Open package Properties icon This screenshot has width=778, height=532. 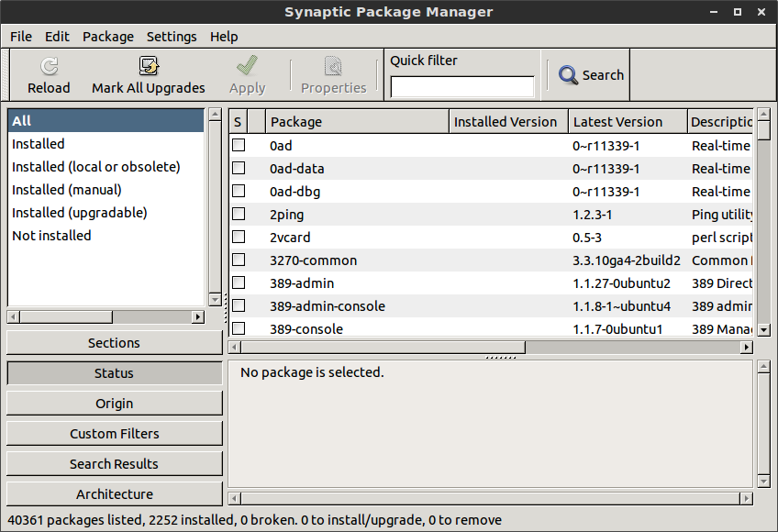333,66
